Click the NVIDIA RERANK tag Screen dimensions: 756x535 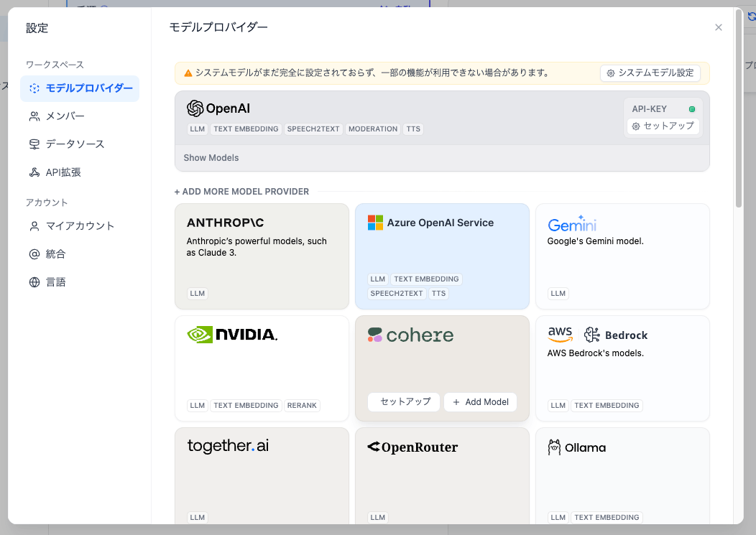coord(302,406)
